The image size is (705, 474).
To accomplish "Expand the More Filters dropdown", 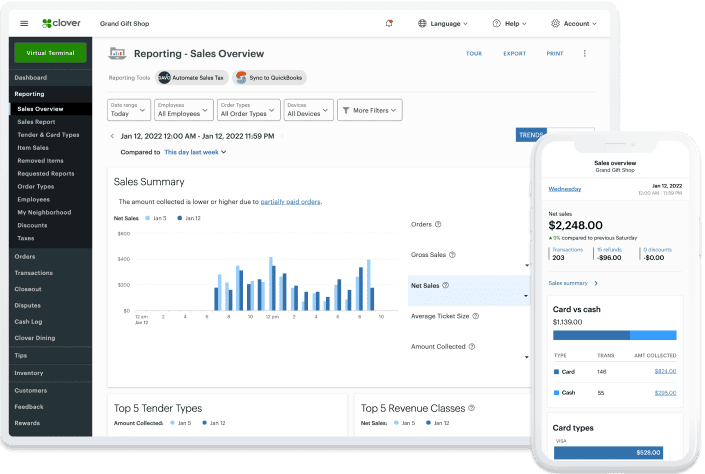I will pos(370,110).
